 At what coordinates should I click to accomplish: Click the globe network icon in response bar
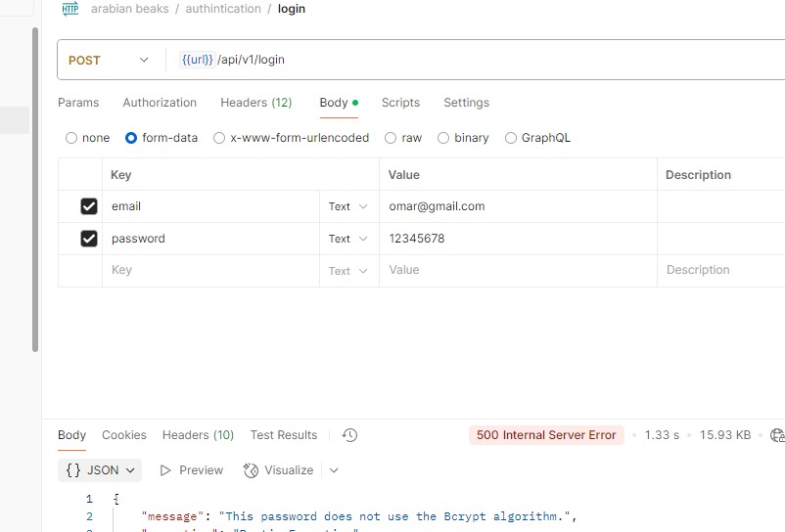[777, 435]
